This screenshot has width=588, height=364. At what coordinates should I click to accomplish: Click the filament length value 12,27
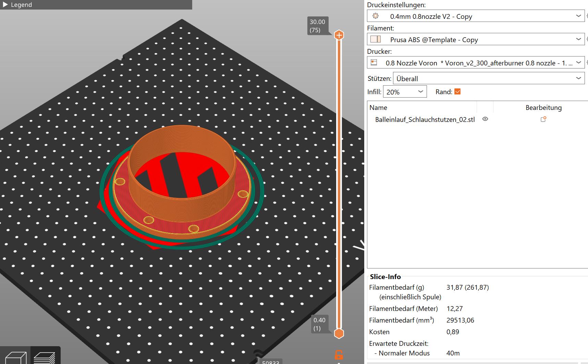pyautogui.click(x=455, y=309)
